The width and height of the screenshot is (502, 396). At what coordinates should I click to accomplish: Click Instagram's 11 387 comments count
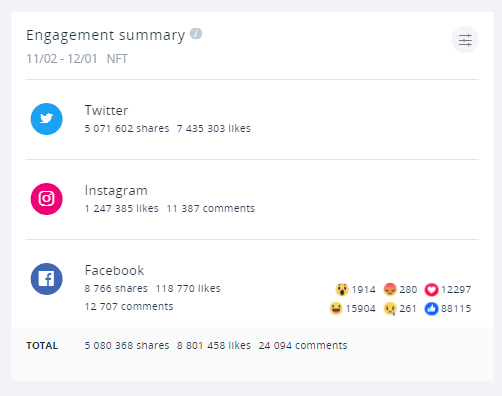click(211, 208)
